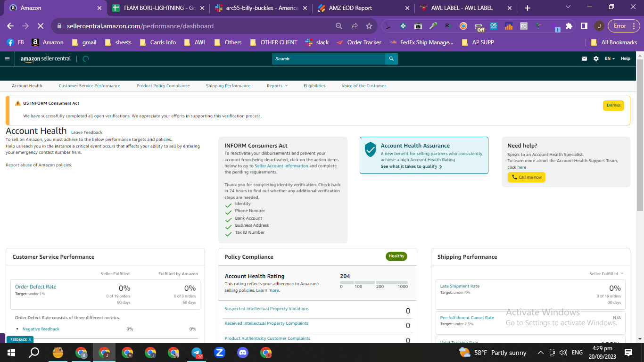Open the Help link in header
Image resolution: width=644 pixels, height=362 pixels.
click(x=625, y=59)
